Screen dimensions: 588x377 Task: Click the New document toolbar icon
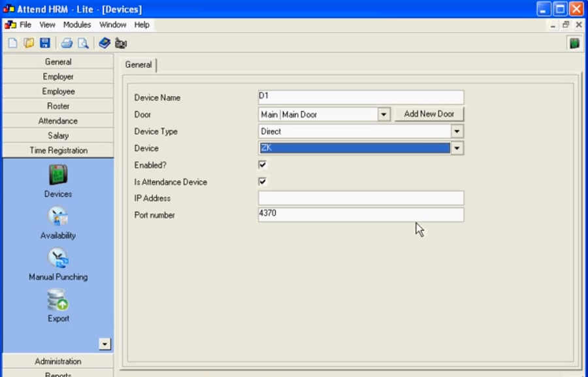coord(12,43)
